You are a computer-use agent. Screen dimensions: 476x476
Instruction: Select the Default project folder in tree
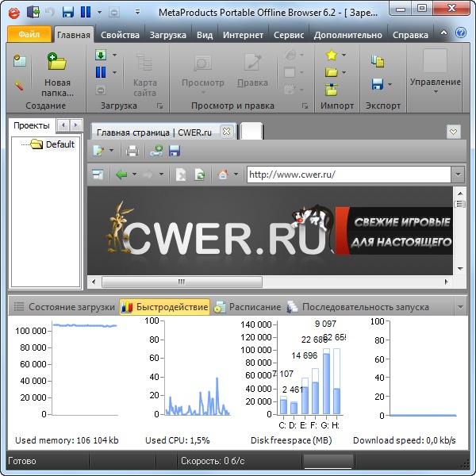pyautogui.click(x=59, y=144)
